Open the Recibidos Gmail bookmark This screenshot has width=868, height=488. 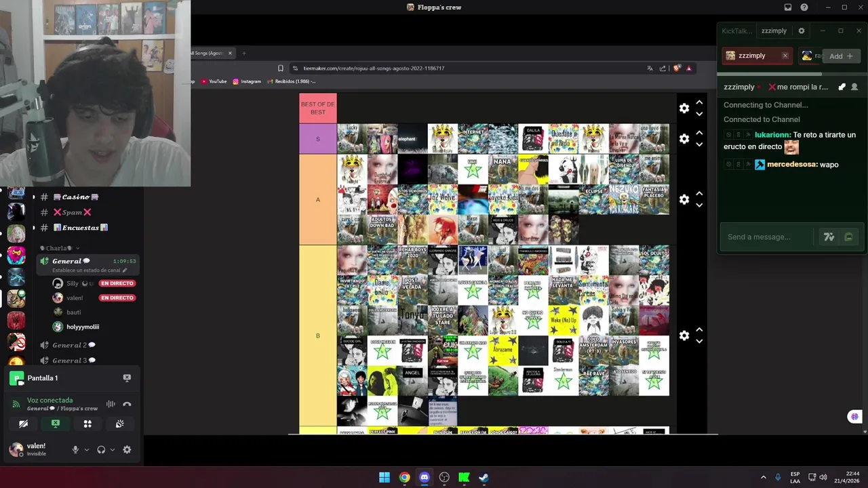pyautogui.click(x=292, y=81)
